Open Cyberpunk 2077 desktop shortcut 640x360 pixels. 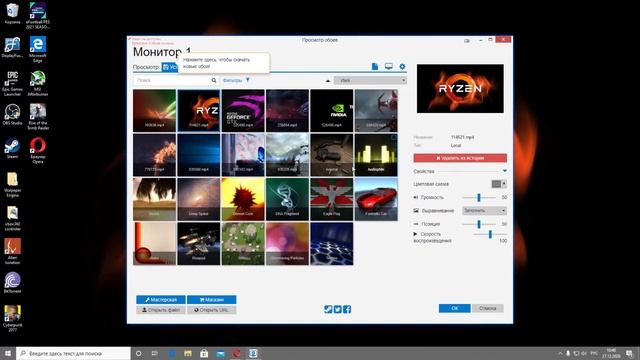coord(13,319)
